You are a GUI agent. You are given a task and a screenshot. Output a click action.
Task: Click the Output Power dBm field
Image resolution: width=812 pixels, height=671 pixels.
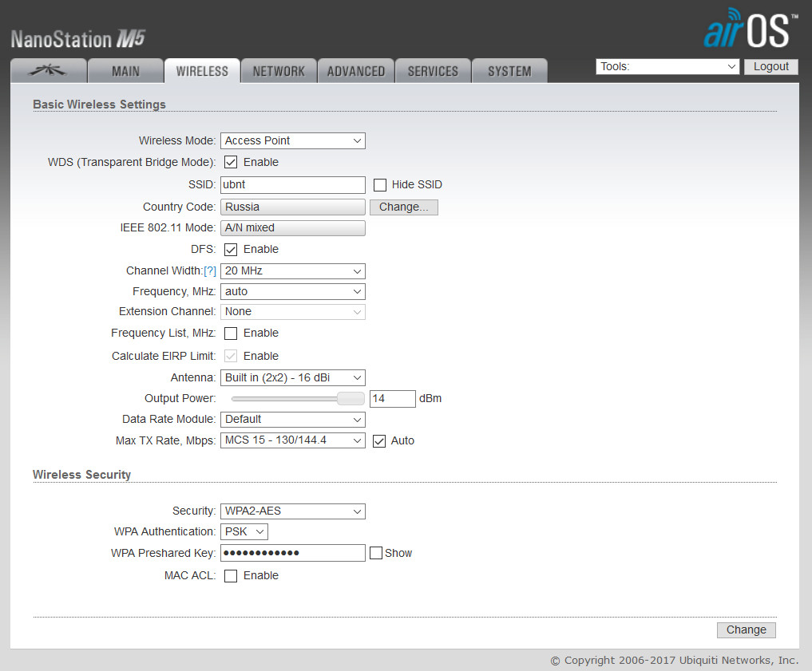pyautogui.click(x=393, y=399)
